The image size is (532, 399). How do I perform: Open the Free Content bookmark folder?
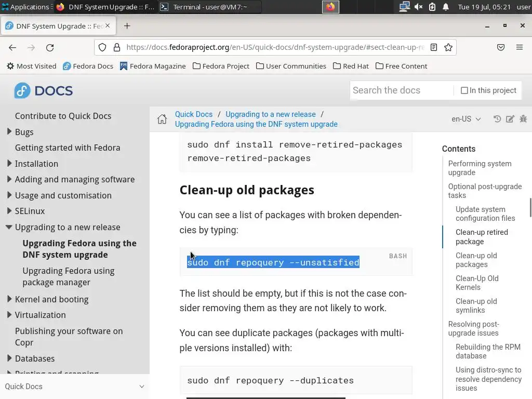tap(402, 66)
